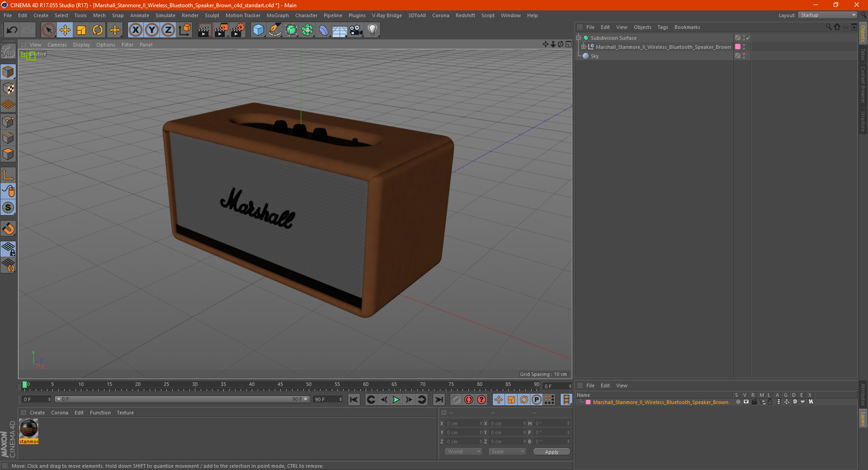Switch to Points mode cube icon
868x470 pixels.
pos(9,122)
